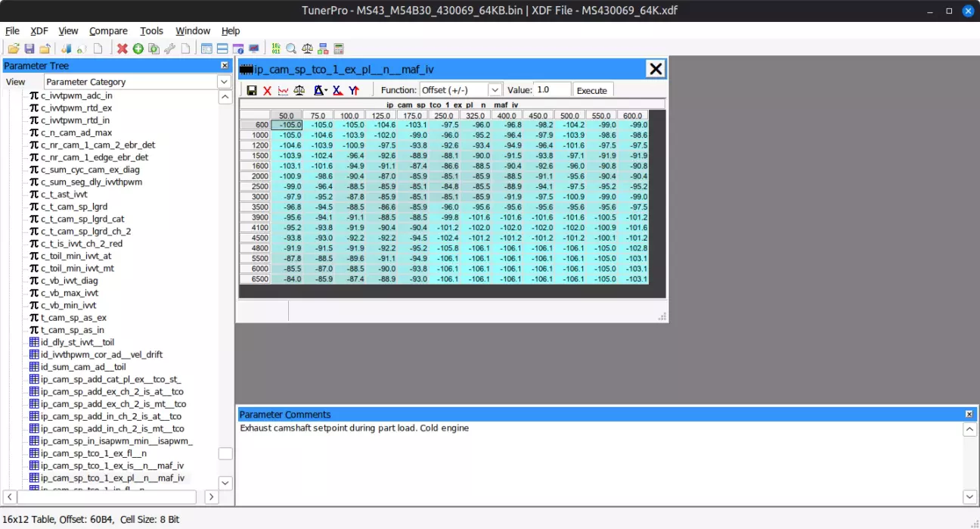980x529 pixels.
Task: Show the table graph via chart icon
Action: coord(283,91)
